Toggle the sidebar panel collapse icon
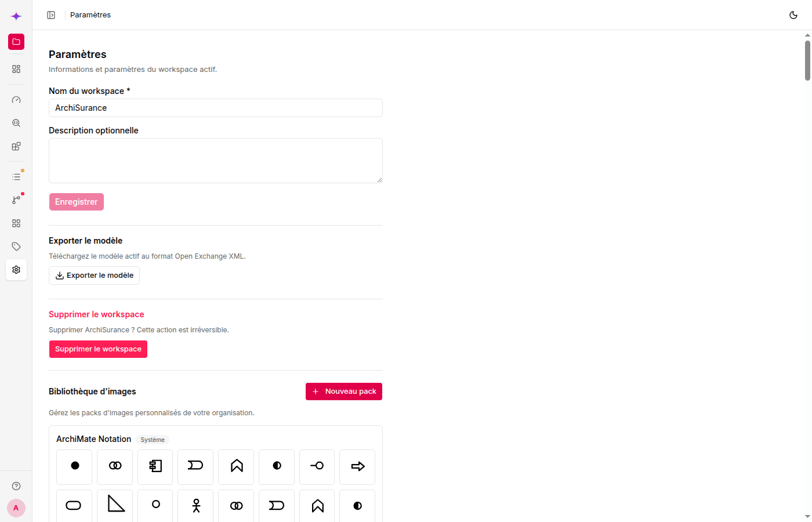The height and width of the screenshot is (522, 812). point(51,15)
